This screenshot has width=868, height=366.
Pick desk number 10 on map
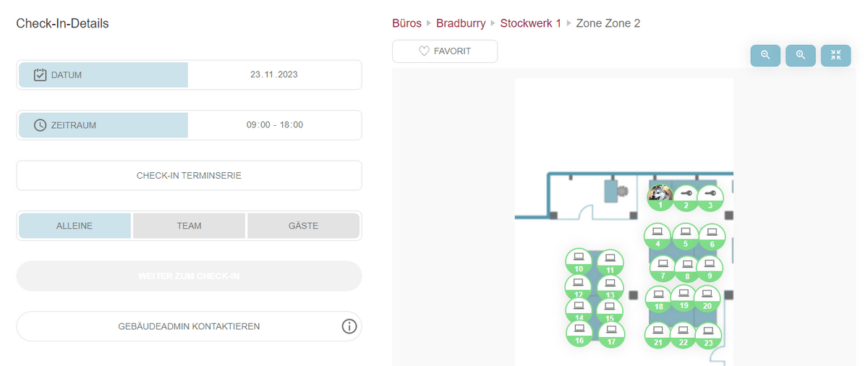[579, 260]
